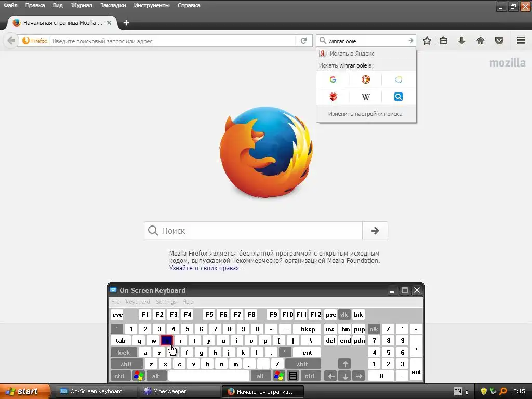532x399 pixels.
Task: Open the Закладки menu
Action: [x=113, y=5]
